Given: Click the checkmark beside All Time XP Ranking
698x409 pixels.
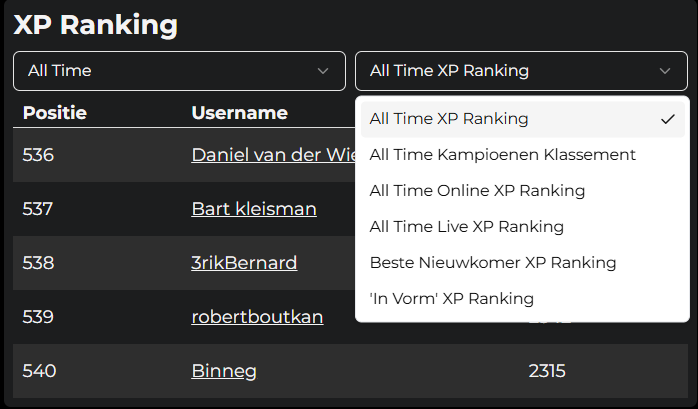Looking at the screenshot, I should tap(668, 119).
